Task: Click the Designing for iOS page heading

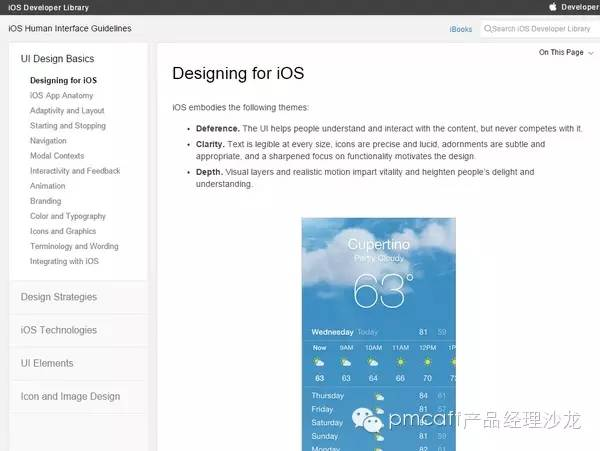Action: click(x=238, y=73)
